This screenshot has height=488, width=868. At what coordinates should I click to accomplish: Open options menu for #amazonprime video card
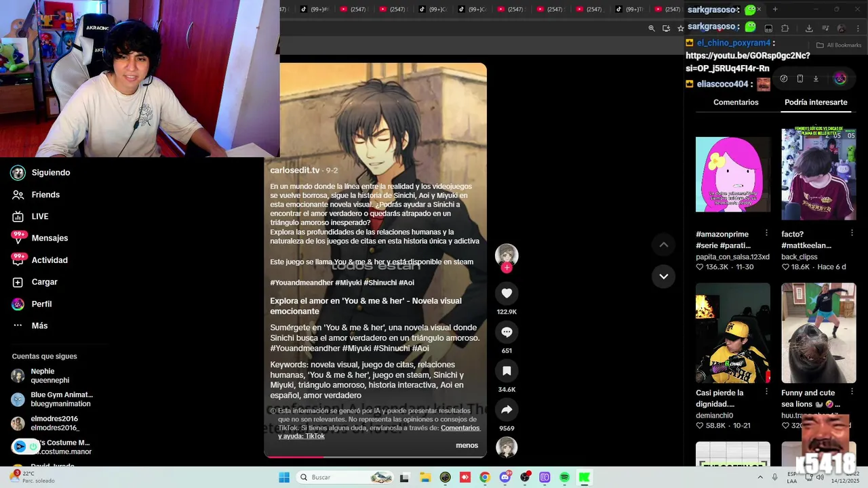point(766,233)
